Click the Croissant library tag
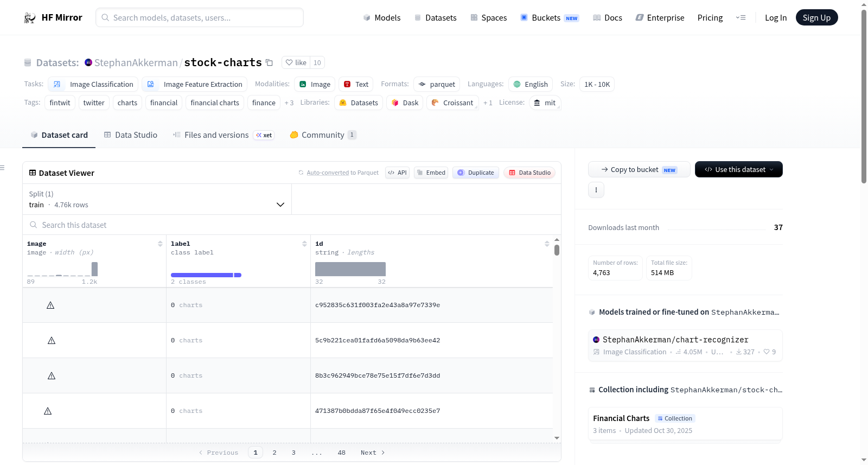The width and height of the screenshot is (868, 465). tap(452, 103)
